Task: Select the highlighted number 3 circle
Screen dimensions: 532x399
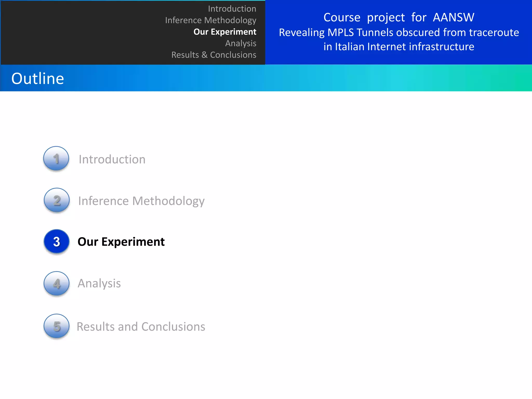Action: coord(57,242)
